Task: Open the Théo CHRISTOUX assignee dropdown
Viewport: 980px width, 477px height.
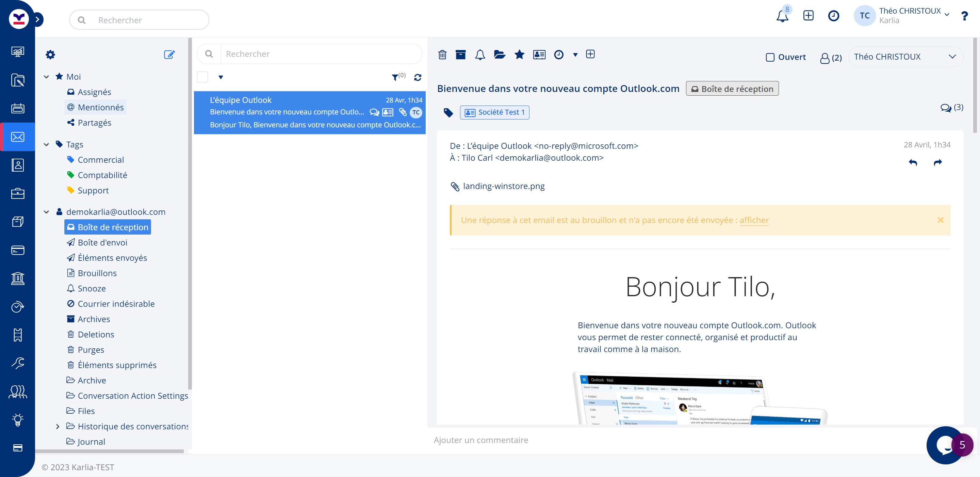Action: click(x=905, y=57)
